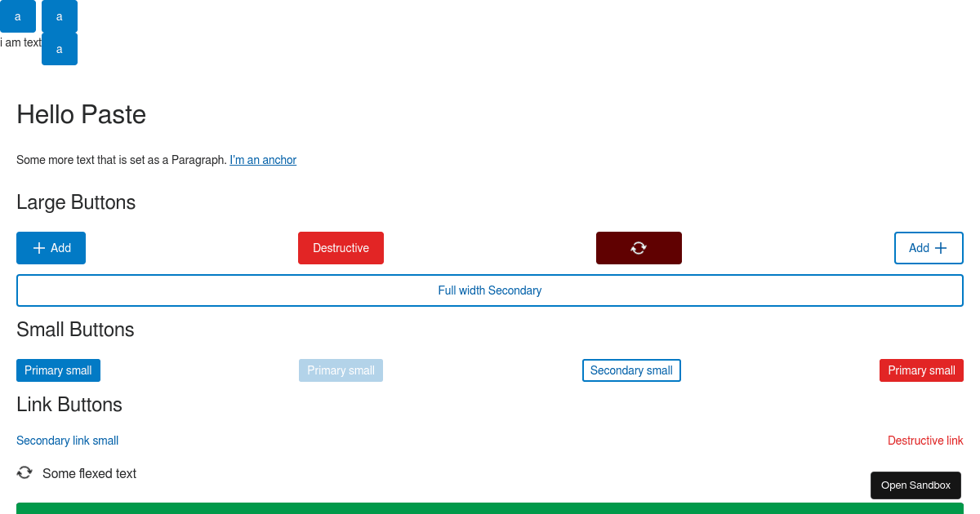Image resolution: width=980 pixels, height=514 pixels.
Task: Click the plus icon in the primary Add button
Action: point(39,248)
